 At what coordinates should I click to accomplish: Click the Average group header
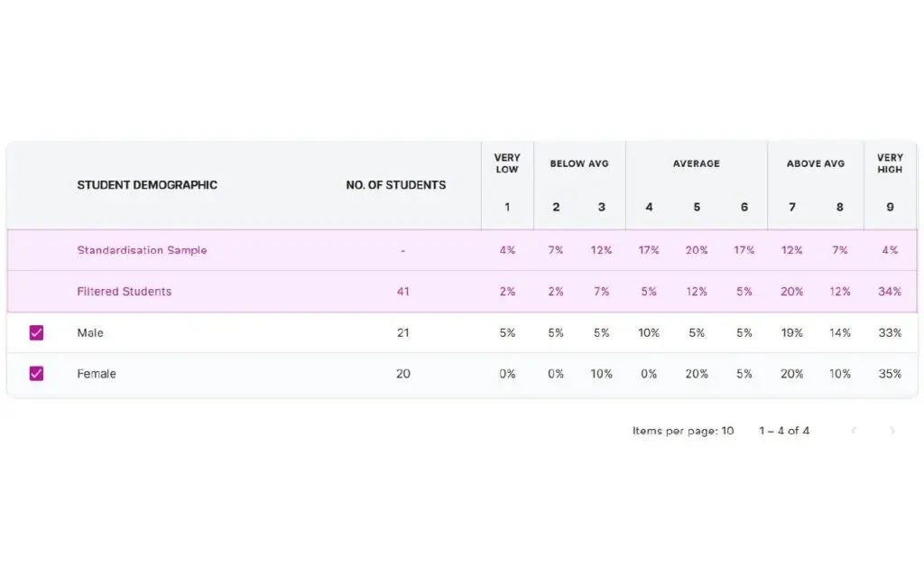696,163
